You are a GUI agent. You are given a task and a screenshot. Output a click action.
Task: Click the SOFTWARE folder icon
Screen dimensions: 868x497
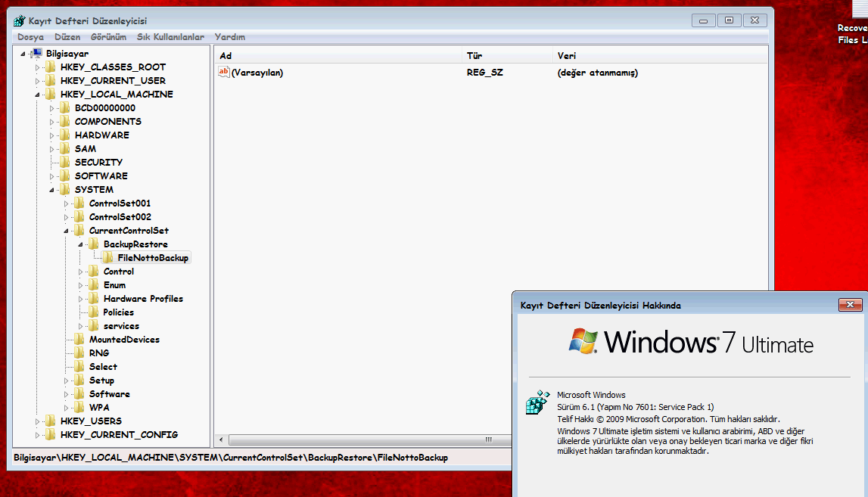tap(65, 176)
